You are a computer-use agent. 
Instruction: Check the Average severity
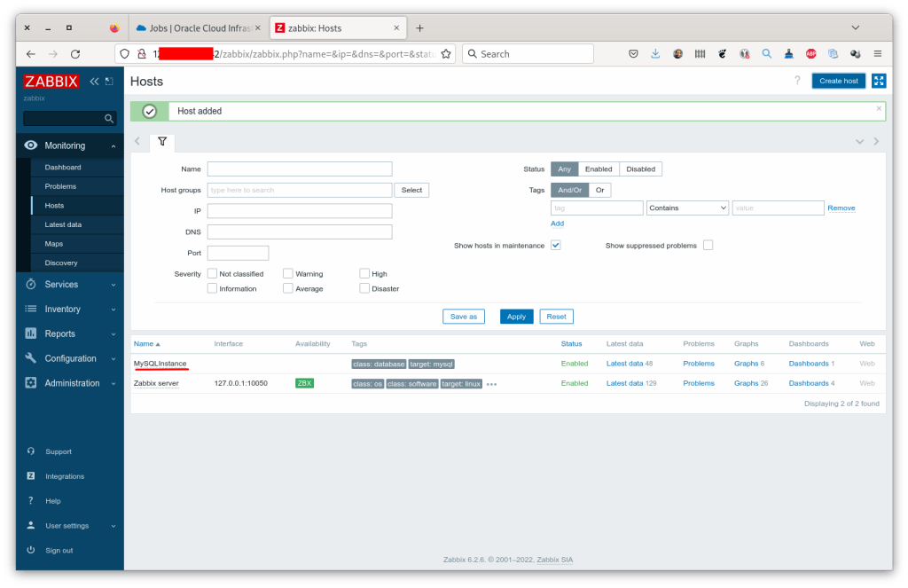coord(288,288)
